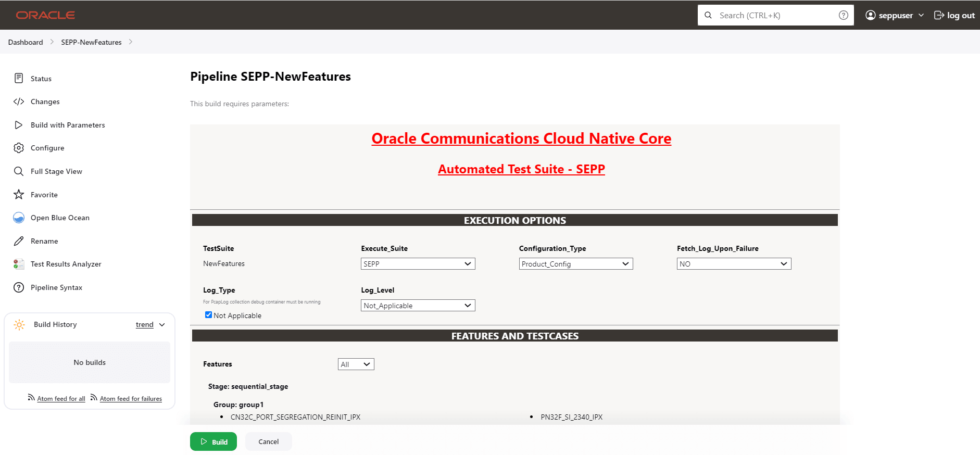Click the Changes code icon
980x455 pixels.
pyautogui.click(x=19, y=102)
